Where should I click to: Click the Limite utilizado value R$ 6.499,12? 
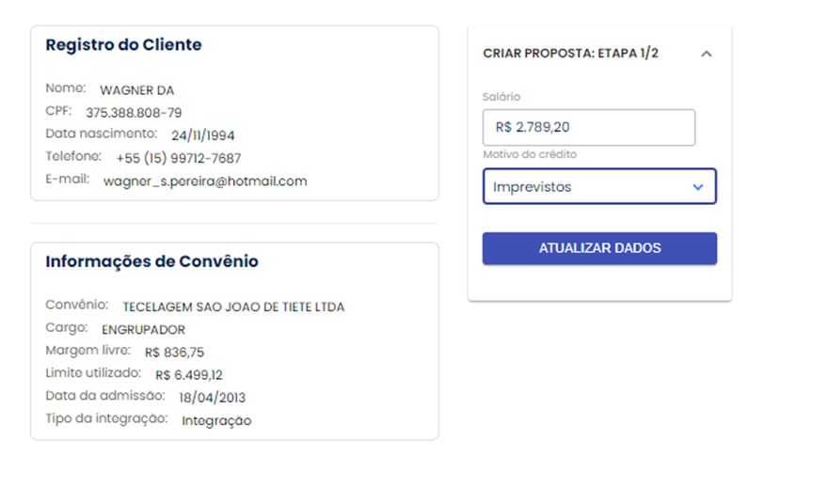click(188, 375)
